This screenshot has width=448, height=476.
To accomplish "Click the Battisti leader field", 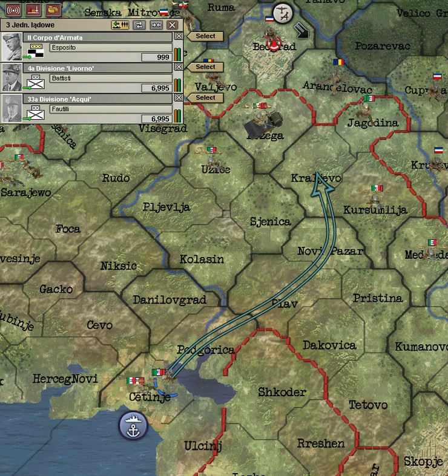I will (x=111, y=78).
